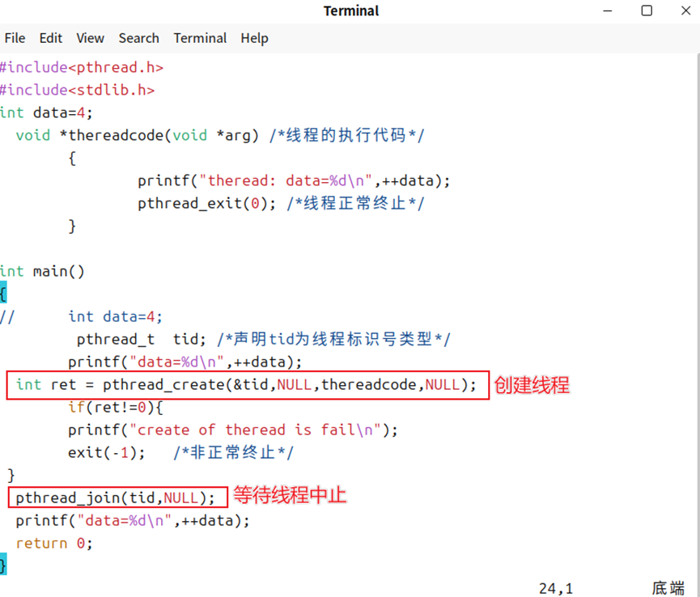Screen dimensions: 700x597
Task: Open the Edit menu
Action: (50, 38)
